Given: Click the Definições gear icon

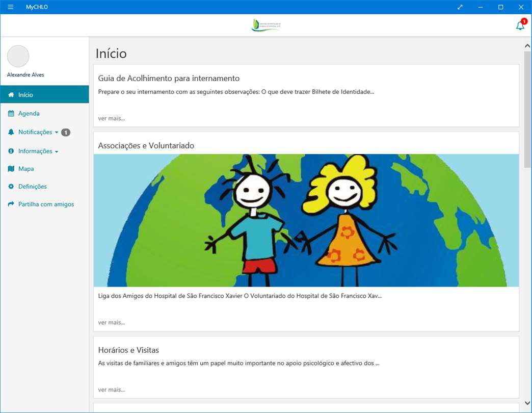Looking at the screenshot, I should click(11, 186).
